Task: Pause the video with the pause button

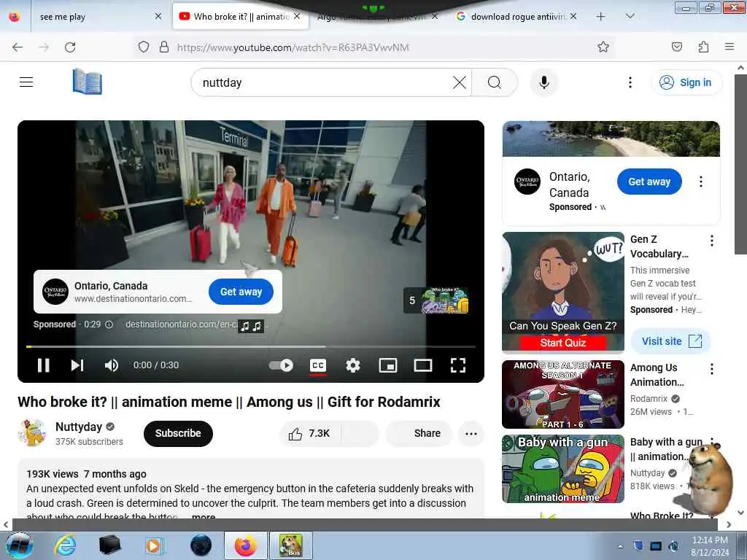Action: click(43, 365)
